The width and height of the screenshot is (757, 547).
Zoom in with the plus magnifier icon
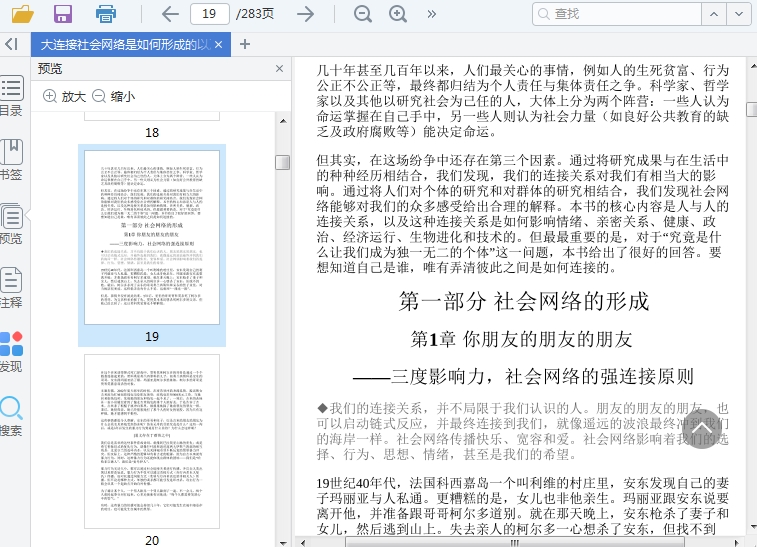pyautogui.click(x=398, y=14)
